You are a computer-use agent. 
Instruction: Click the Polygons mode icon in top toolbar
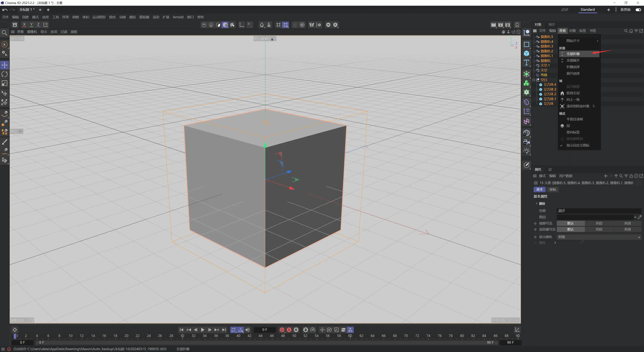click(218, 25)
